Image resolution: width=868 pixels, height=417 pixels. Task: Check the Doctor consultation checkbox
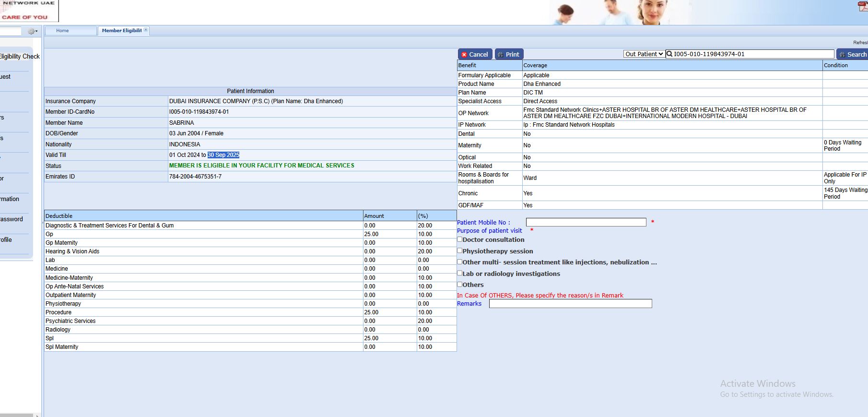(460, 239)
